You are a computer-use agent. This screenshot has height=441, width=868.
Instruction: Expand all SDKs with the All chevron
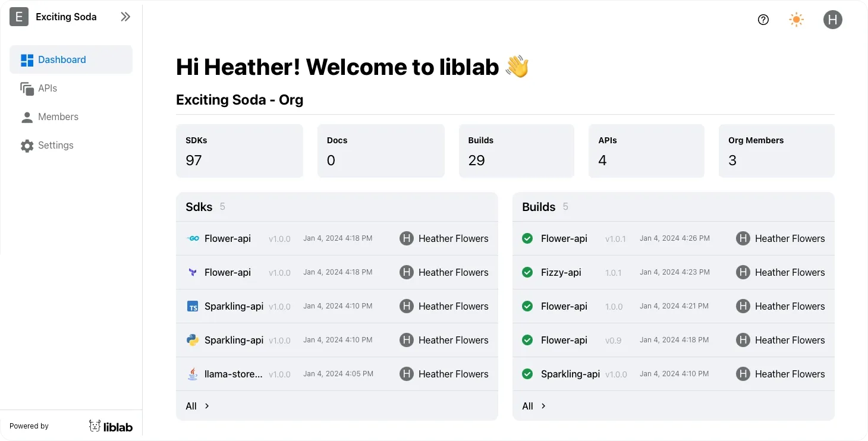197,406
